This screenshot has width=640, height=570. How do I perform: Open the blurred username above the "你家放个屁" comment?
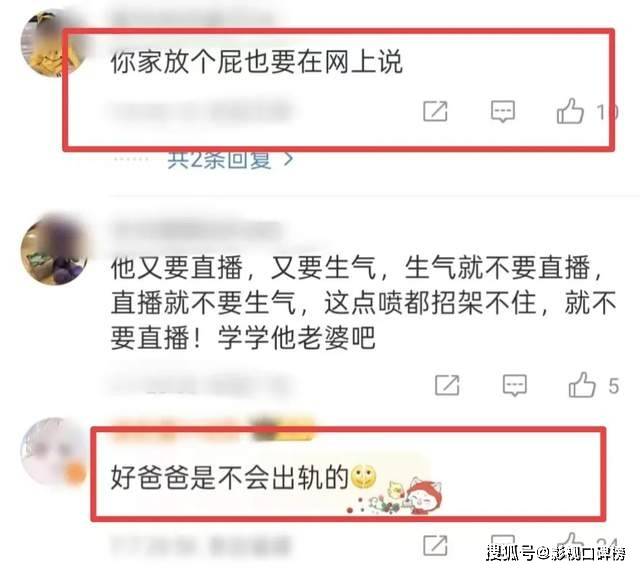(x=192, y=17)
